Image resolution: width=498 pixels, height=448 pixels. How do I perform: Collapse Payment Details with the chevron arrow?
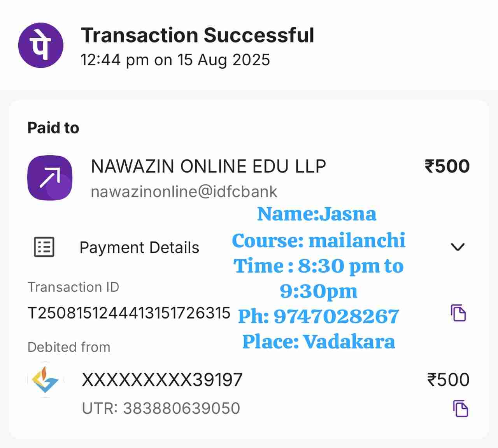pyautogui.click(x=458, y=247)
